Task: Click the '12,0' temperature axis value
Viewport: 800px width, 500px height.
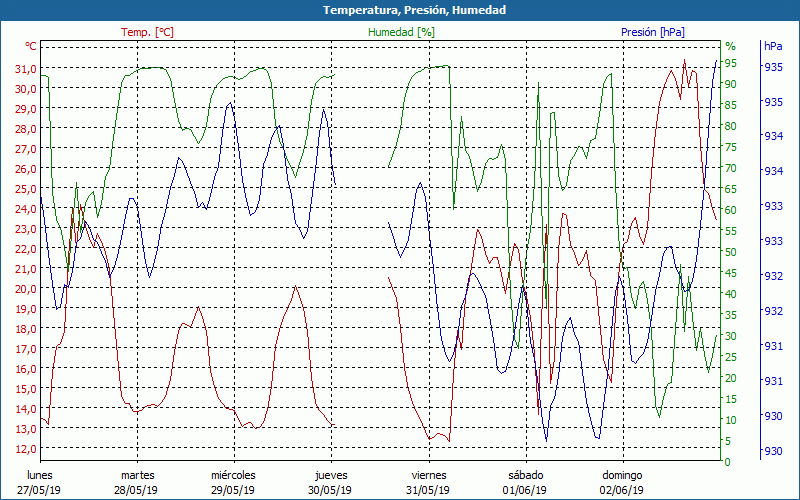Action: [x=26, y=448]
